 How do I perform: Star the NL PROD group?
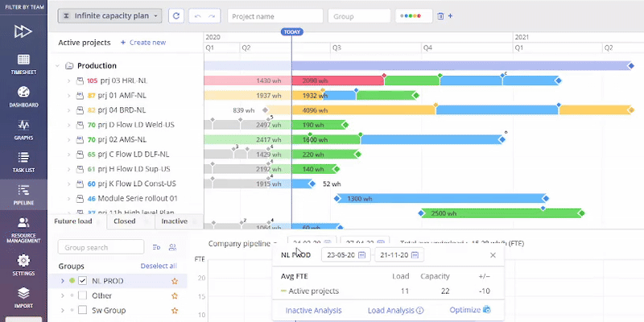pyautogui.click(x=174, y=281)
